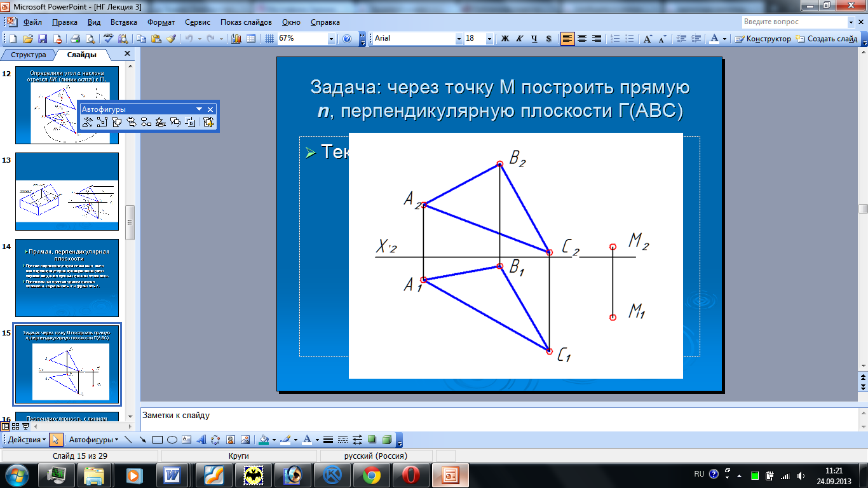Choose the arrow style for lines
The width and height of the screenshot is (868, 488).
click(x=357, y=440)
